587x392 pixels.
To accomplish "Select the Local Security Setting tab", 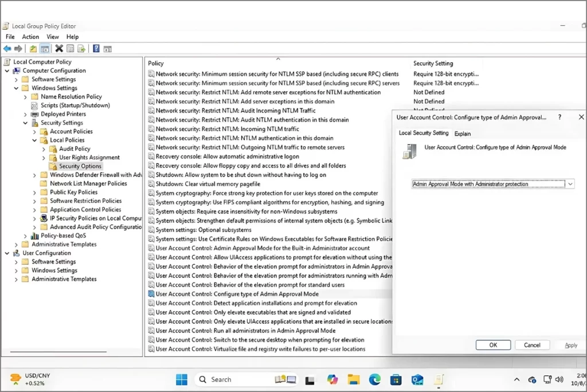I will [424, 133].
